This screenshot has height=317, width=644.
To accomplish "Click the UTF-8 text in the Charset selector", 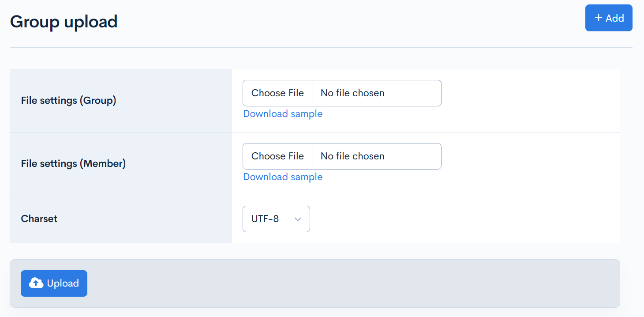I will [x=265, y=219].
